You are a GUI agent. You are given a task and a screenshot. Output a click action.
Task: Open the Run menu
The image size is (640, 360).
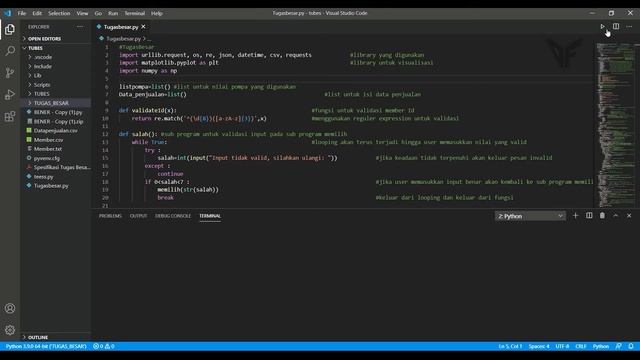113,13
